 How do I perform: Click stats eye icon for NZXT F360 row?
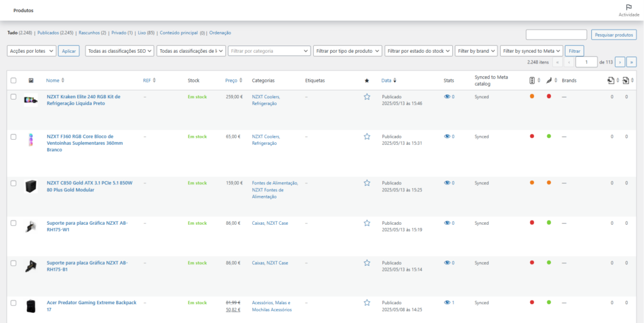[447, 137]
